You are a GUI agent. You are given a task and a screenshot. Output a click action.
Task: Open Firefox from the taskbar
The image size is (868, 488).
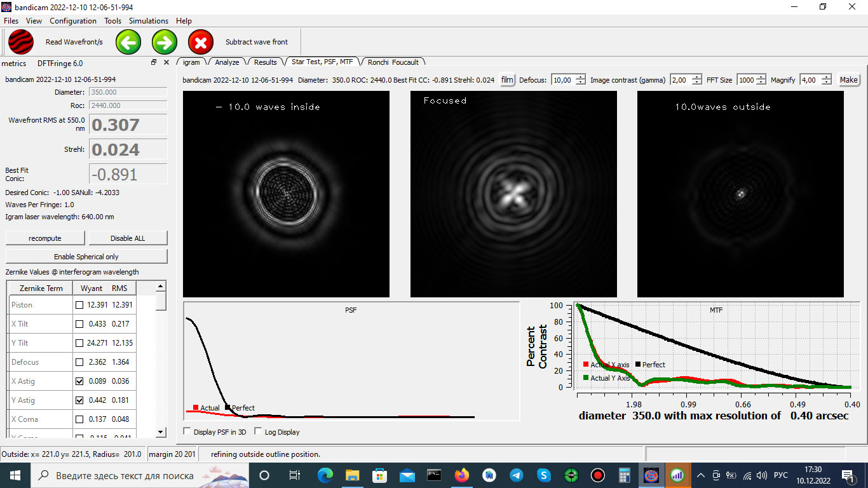[x=462, y=475]
